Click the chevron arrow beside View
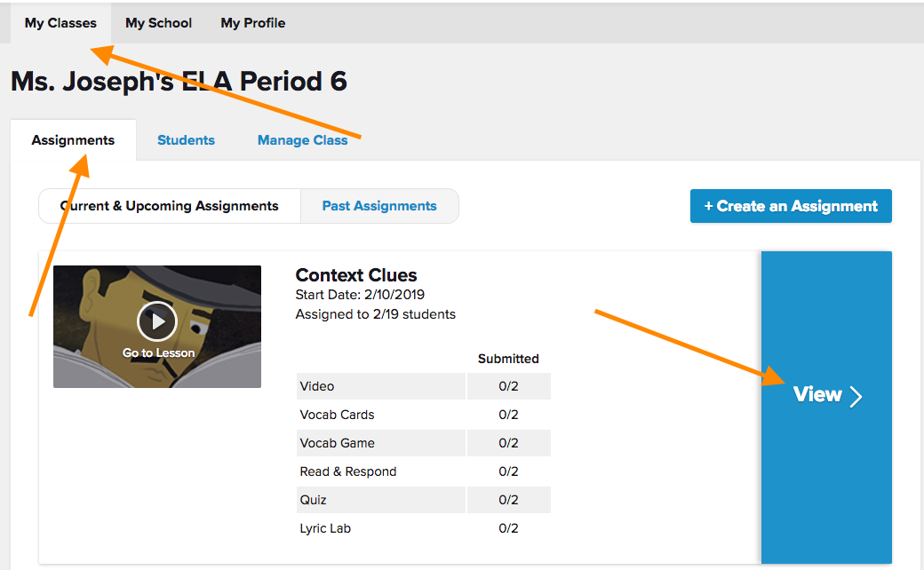Screen dimensions: 924x570 856,396
